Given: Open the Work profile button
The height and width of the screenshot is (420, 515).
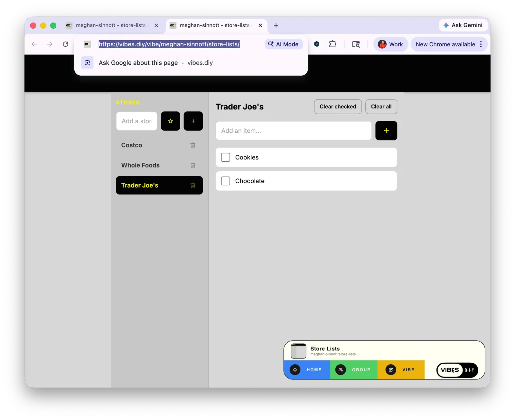Looking at the screenshot, I should click(x=390, y=44).
